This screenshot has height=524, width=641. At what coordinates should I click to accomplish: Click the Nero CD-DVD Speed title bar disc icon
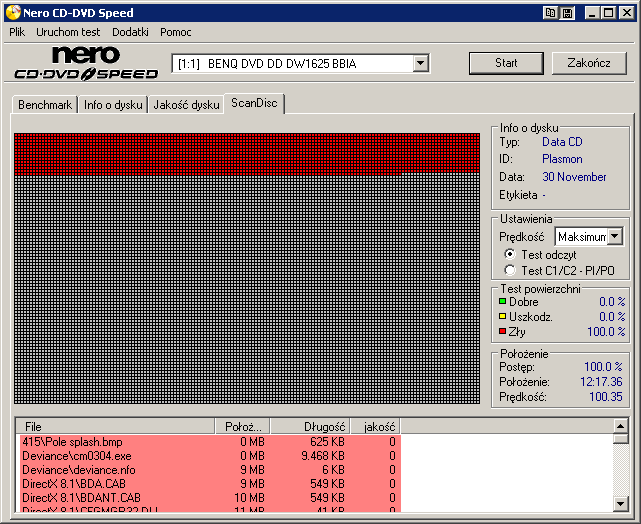point(13,13)
